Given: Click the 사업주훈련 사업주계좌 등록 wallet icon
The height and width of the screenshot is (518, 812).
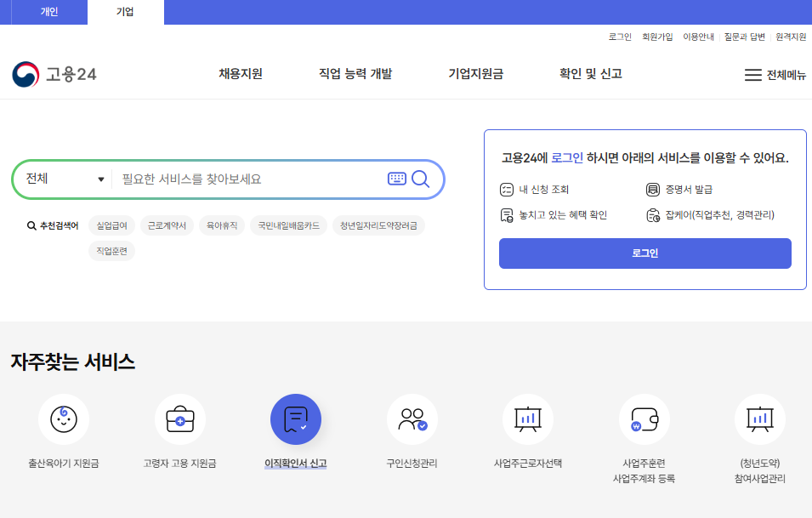Looking at the screenshot, I should coord(644,418).
